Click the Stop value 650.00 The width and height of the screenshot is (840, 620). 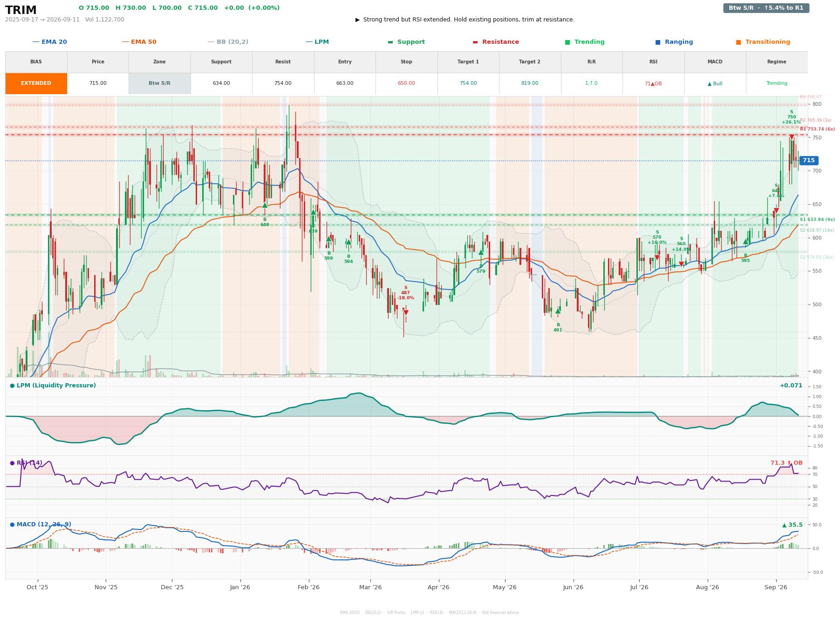406,83
